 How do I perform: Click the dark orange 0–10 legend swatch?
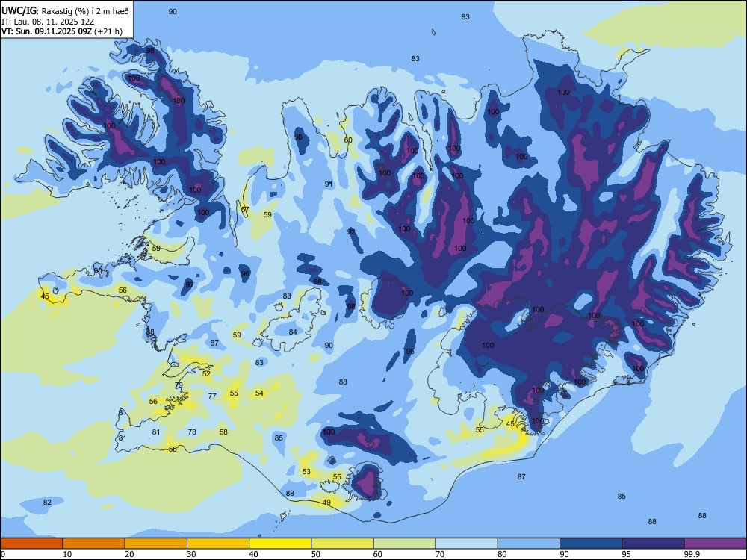31,544
